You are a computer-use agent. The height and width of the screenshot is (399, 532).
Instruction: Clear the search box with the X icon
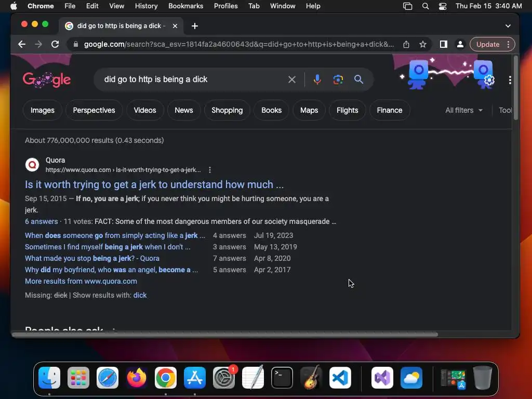[x=292, y=79]
